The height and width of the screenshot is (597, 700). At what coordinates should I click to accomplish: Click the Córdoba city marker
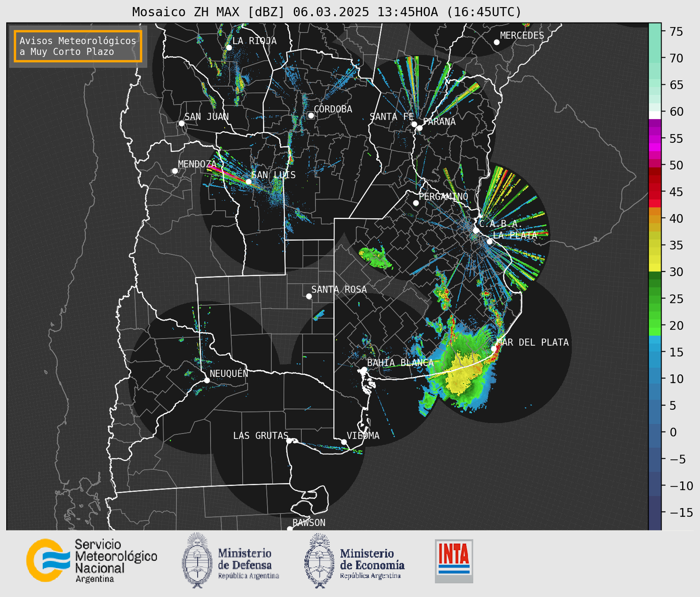[x=311, y=115]
